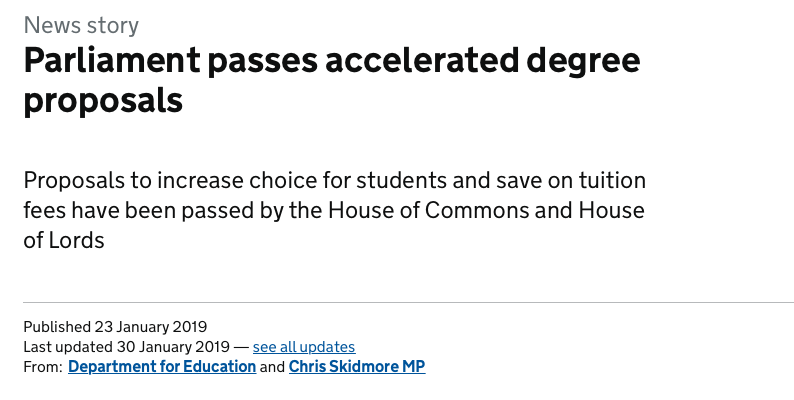Image resolution: width=794 pixels, height=400 pixels.
Task: Click the 'Last updated 30 January 2019' text
Action: [x=127, y=347]
